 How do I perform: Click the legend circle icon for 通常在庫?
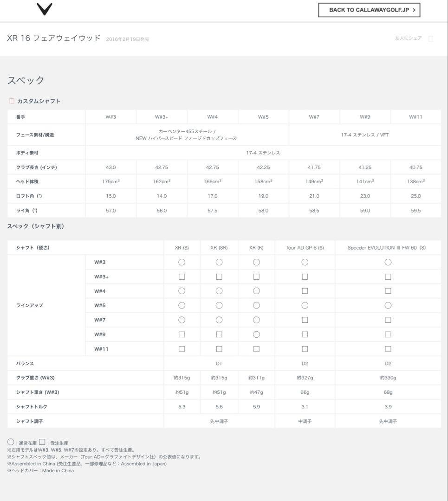click(11, 442)
